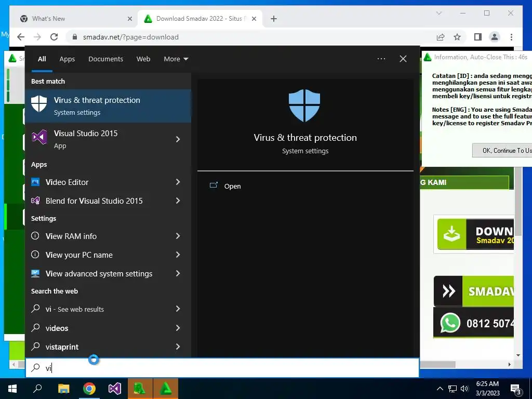Expand the More filter dropdown

point(176,59)
